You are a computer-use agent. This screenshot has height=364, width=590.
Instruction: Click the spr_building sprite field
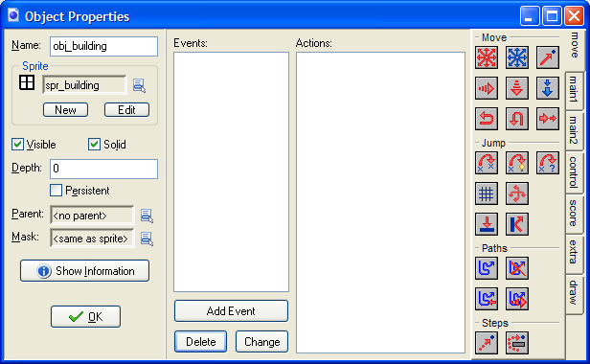click(84, 85)
